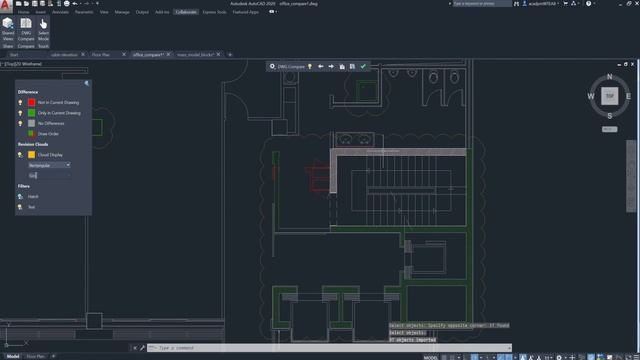Viewport: 640px width, 360px height.
Task: Click the Autodesk App Store cart icon
Action: pyautogui.click(x=566, y=4)
